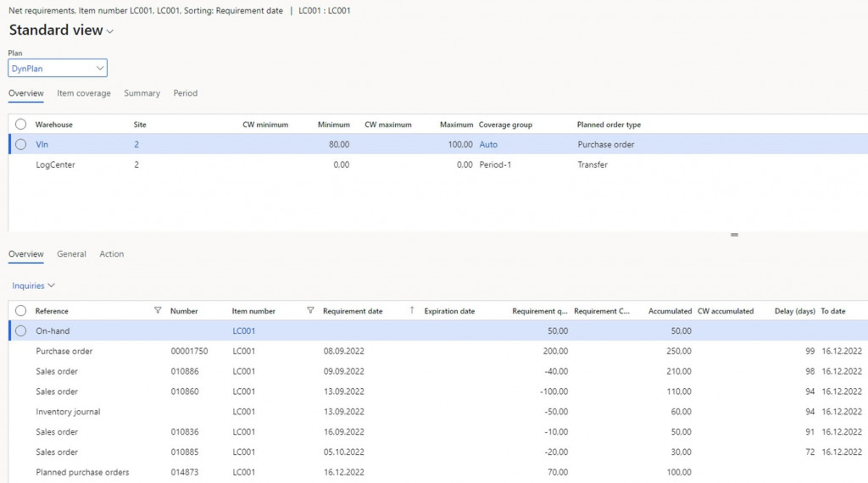This screenshot has height=483, width=868.
Task: Toggle selection circle for Vln row
Action: 21,145
